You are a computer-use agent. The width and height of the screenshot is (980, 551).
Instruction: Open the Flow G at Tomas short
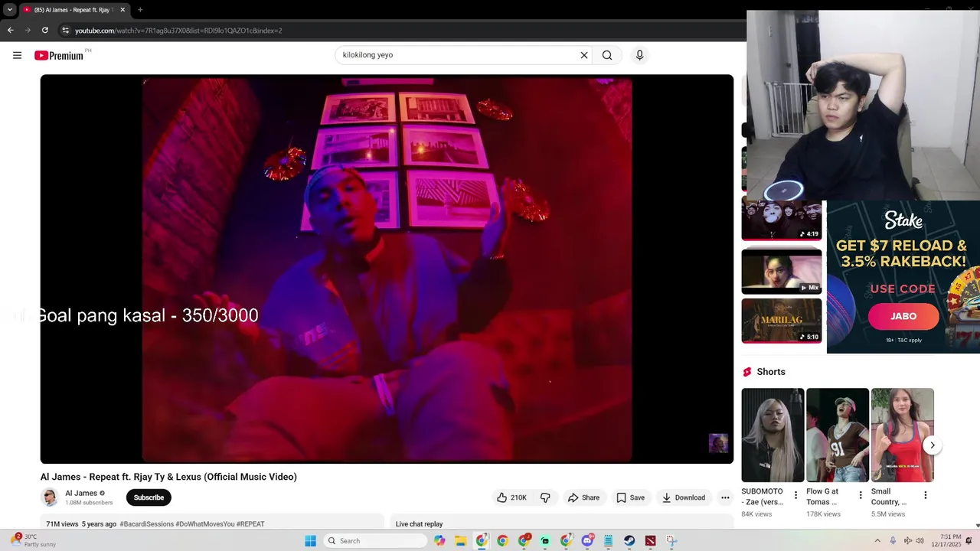pyautogui.click(x=838, y=435)
